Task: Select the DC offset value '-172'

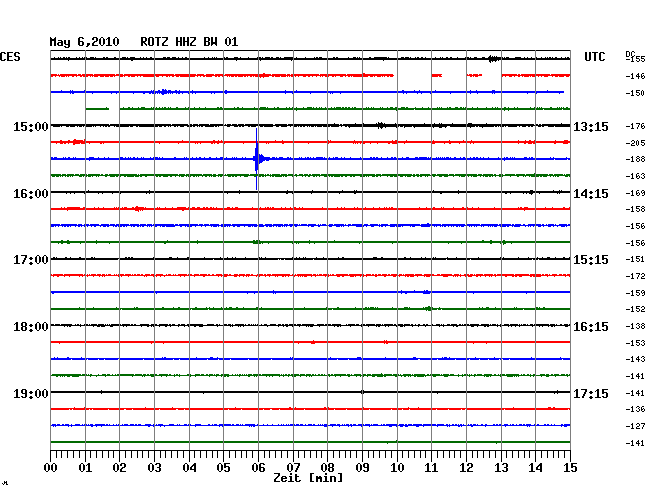Action: coord(635,276)
